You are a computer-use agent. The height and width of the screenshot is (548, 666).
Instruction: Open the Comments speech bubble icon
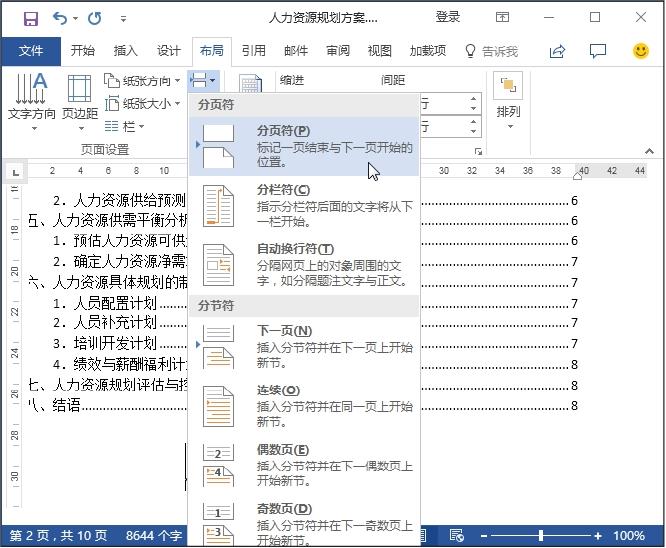[x=598, y=51]
